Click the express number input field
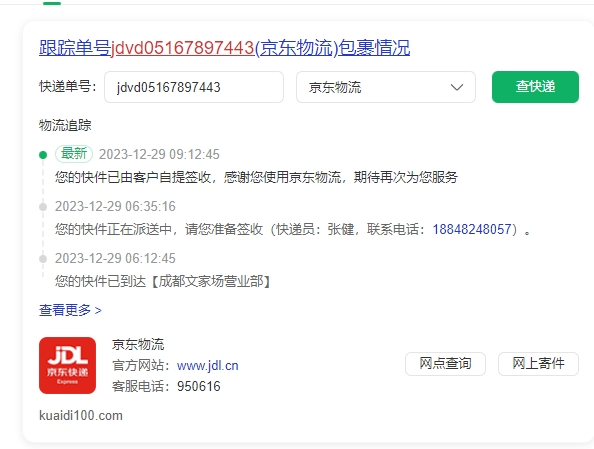 194,87
